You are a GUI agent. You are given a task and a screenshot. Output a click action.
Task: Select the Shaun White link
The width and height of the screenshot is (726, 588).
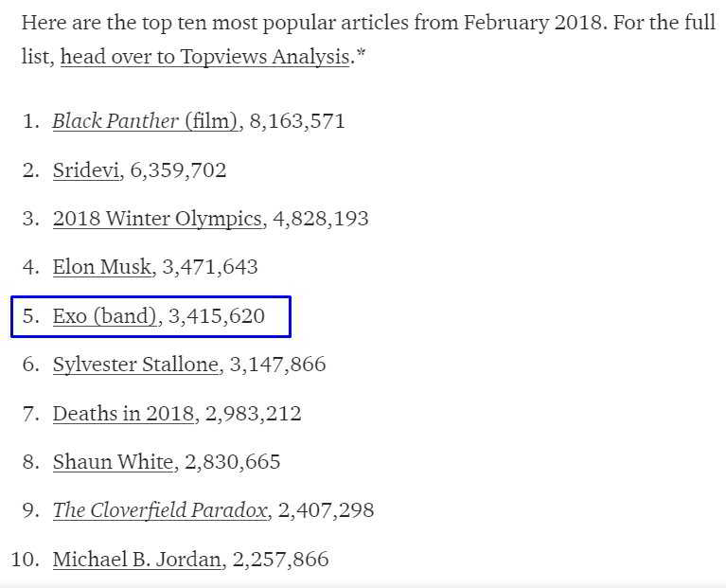click(x=114, y=462)
